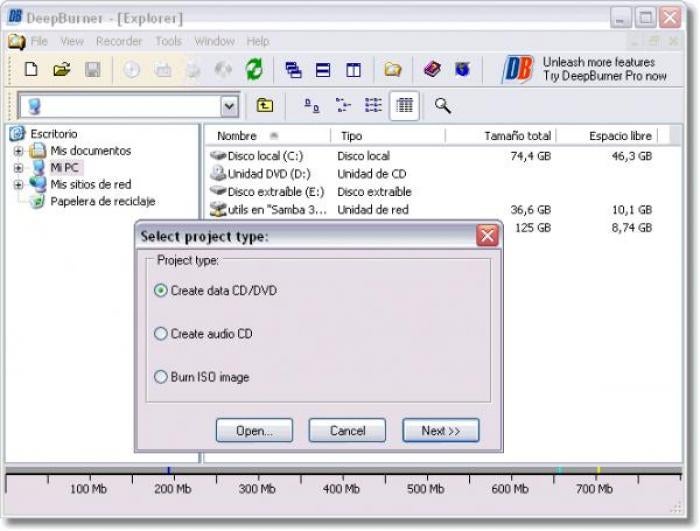Select the details view icon

(404, 106)
